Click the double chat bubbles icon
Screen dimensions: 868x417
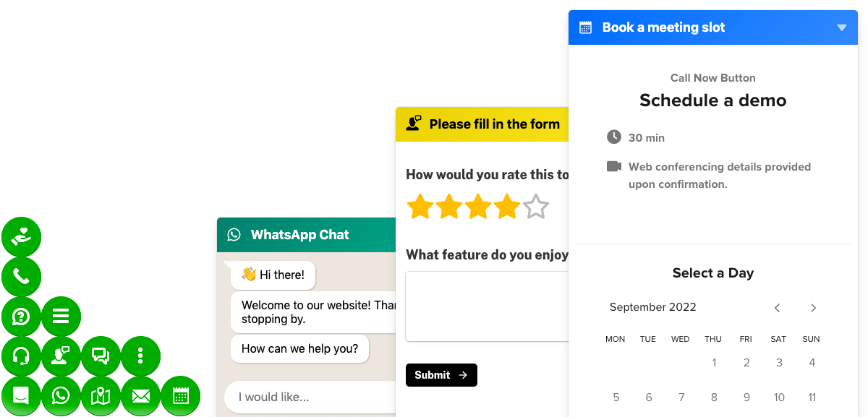101,356
